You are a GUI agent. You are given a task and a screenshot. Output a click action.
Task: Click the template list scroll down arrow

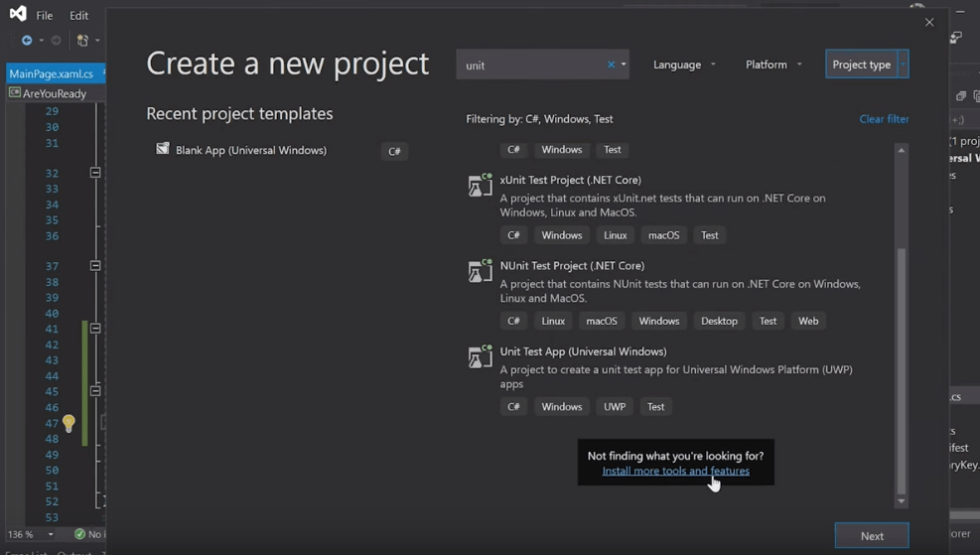pyautogui.click(x=902, y=501)
